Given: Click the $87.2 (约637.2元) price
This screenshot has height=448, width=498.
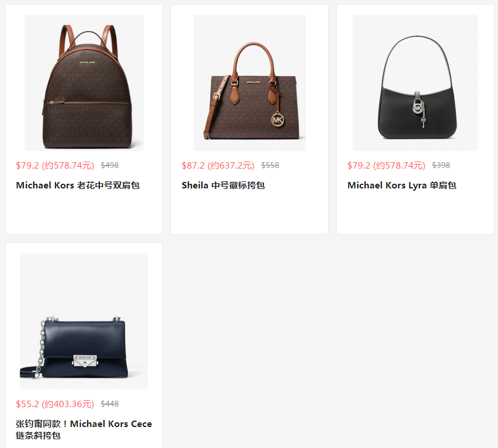Looking at the screenshot, I should [x=218, y=165].
